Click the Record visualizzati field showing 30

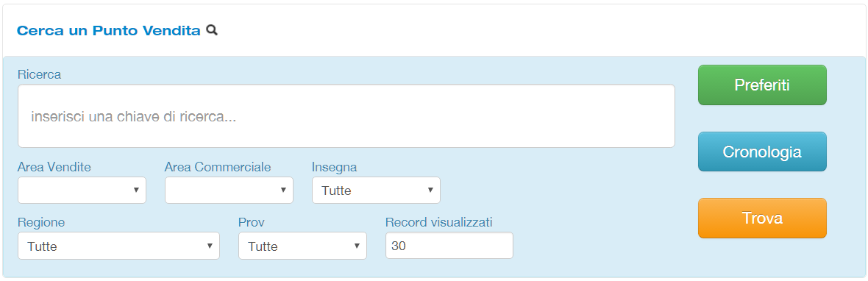[x=449, y=246]
